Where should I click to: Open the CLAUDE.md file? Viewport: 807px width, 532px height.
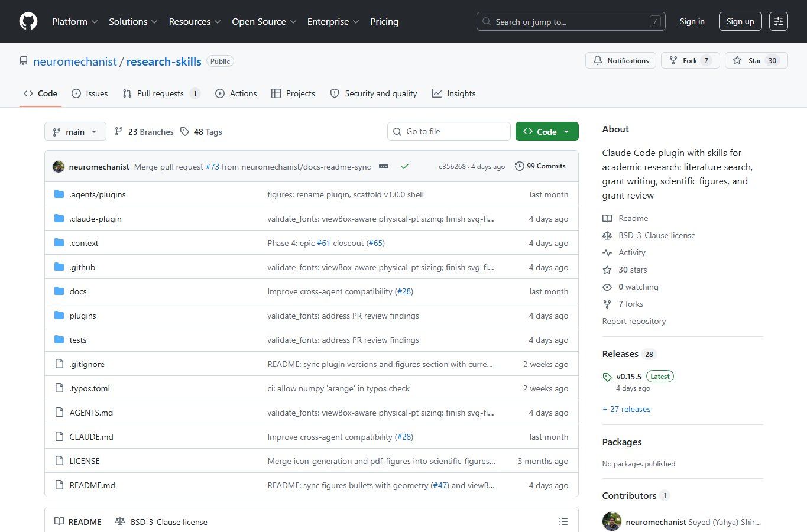coord(91,437)
